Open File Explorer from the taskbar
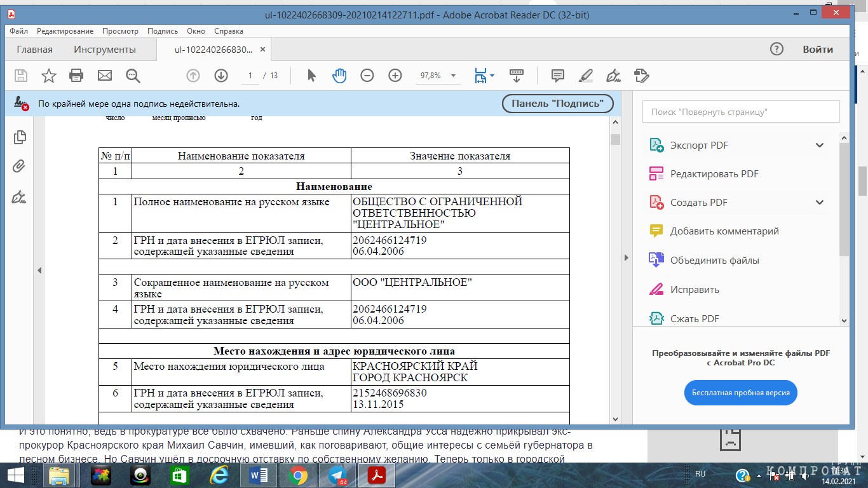Screen dimensions: 868x488 [x=60, y=475]
